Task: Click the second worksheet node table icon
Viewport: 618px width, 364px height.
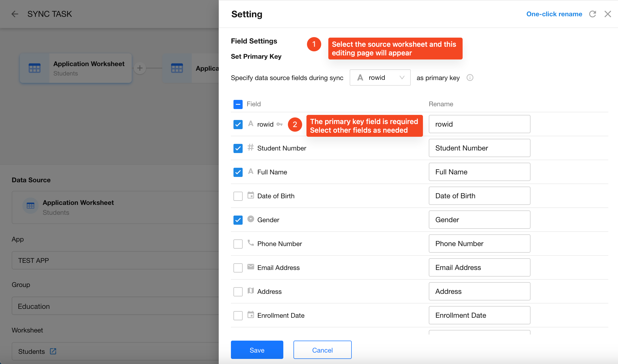Action: 177,68
